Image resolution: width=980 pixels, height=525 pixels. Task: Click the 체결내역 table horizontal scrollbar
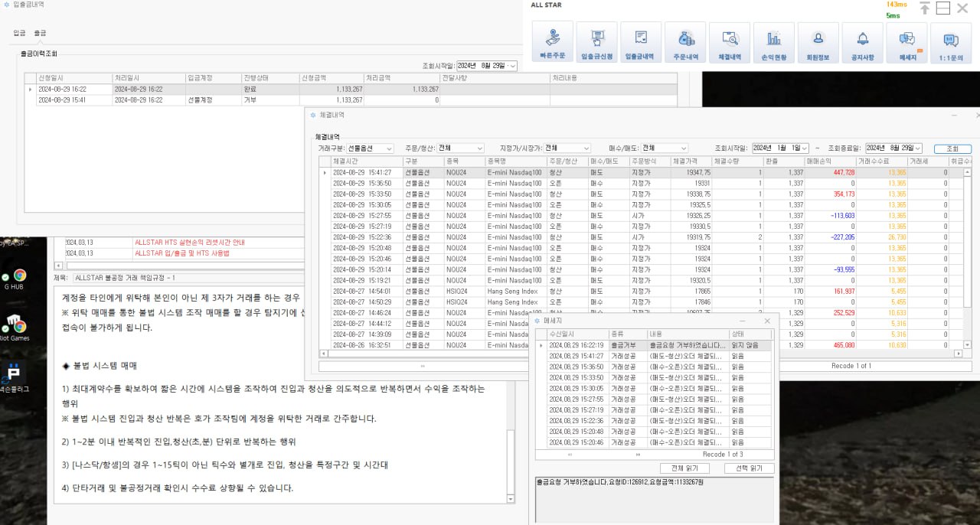point(641,354)
